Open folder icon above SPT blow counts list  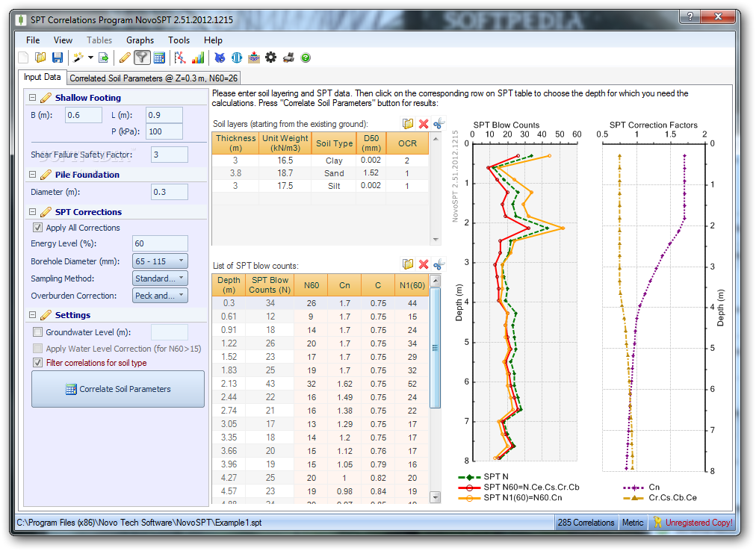tap(408, 264)
